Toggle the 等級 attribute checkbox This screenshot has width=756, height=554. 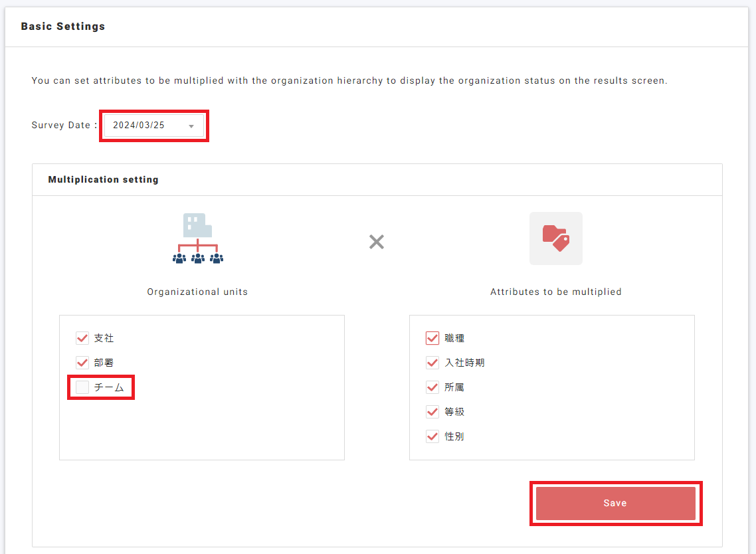[432, 412]
